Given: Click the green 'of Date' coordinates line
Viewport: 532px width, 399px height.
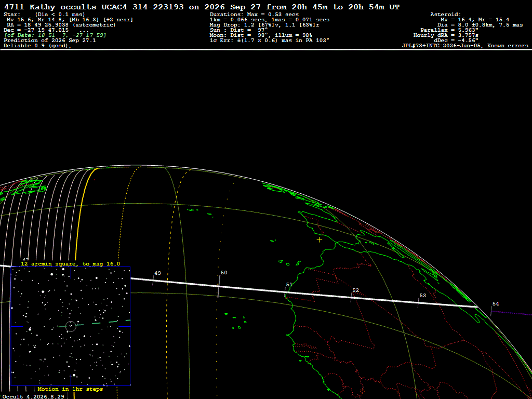Looking at the screenshot, I should [x=55, y=35].
